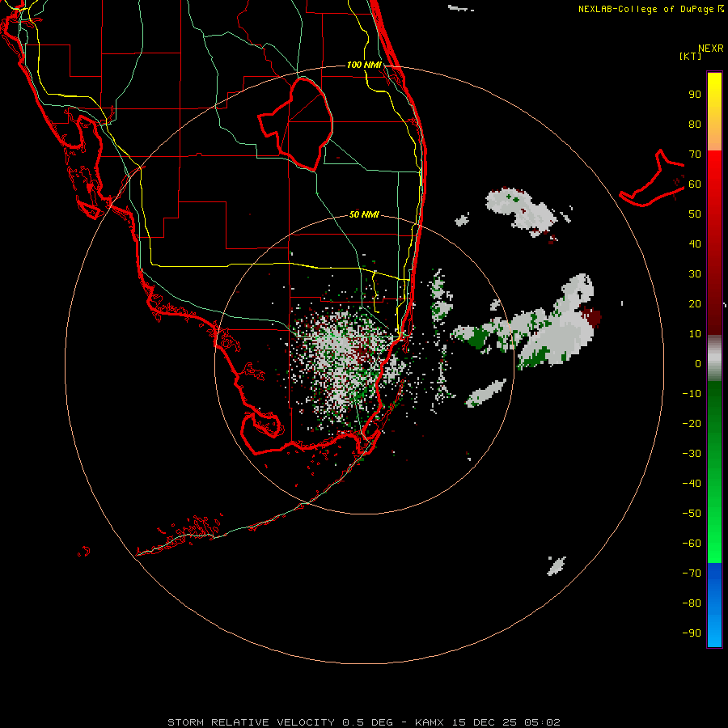Screen dimensions: 728x728
Task: Click the 30 value on the velocity scale
Action: 695,274
